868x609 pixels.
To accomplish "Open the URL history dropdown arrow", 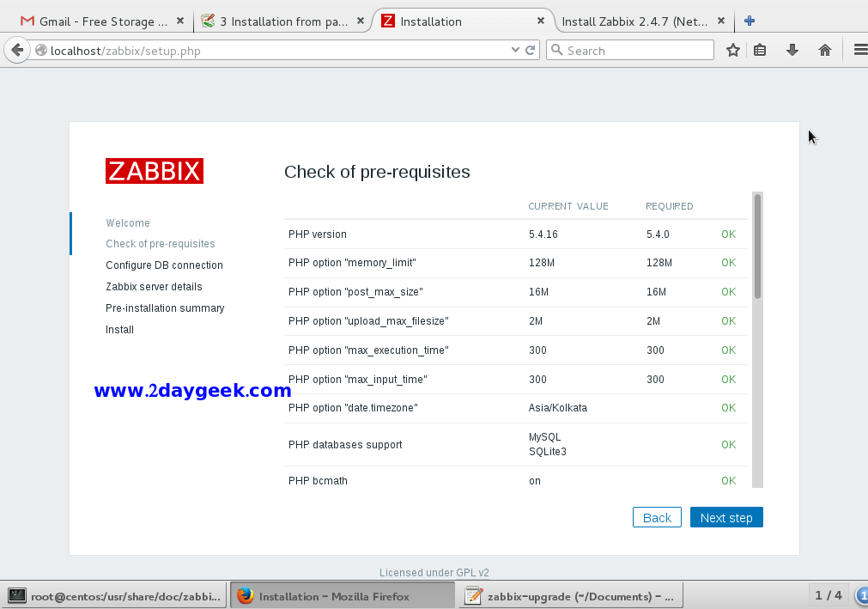I will (x=515, y=50).
